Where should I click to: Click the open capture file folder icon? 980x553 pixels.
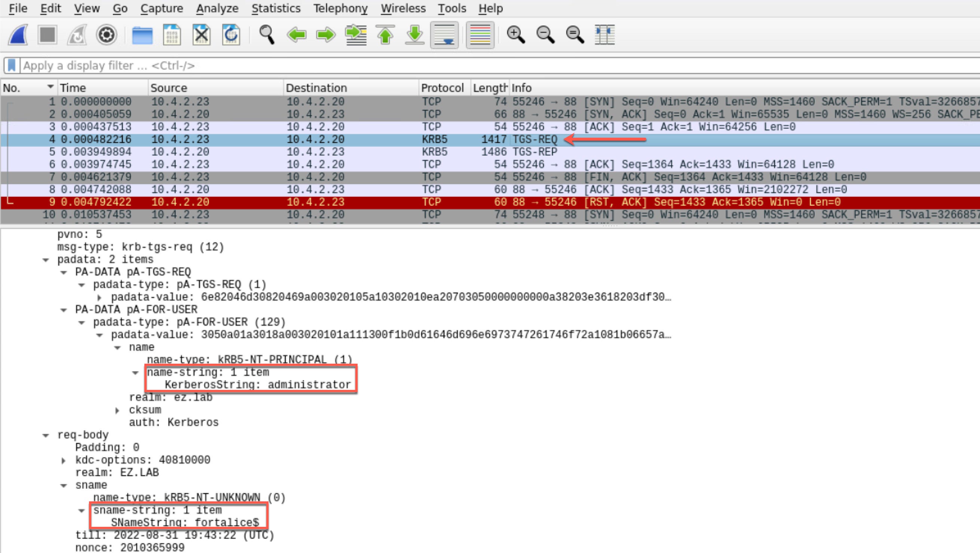[x=142, y=35]
